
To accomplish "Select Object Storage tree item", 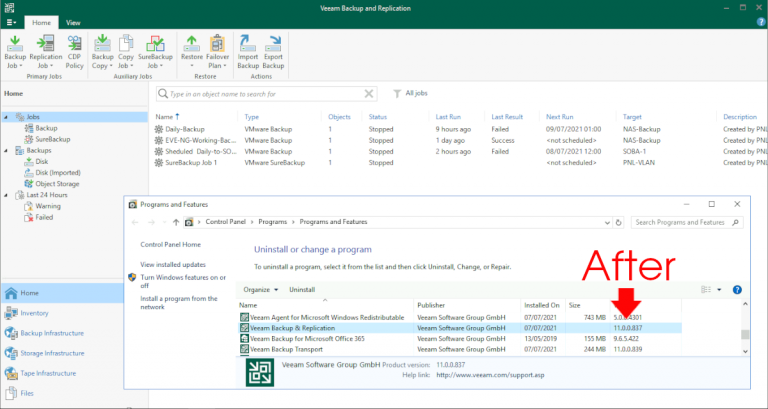I will [57, 184].
